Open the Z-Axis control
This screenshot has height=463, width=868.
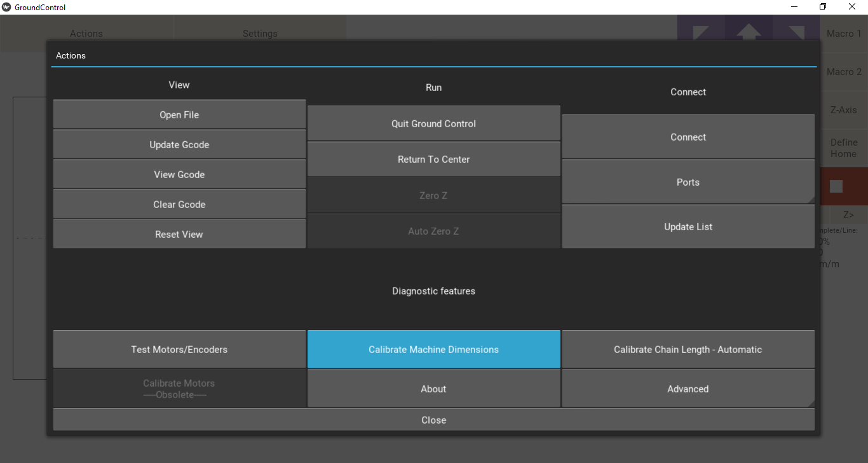844,109
